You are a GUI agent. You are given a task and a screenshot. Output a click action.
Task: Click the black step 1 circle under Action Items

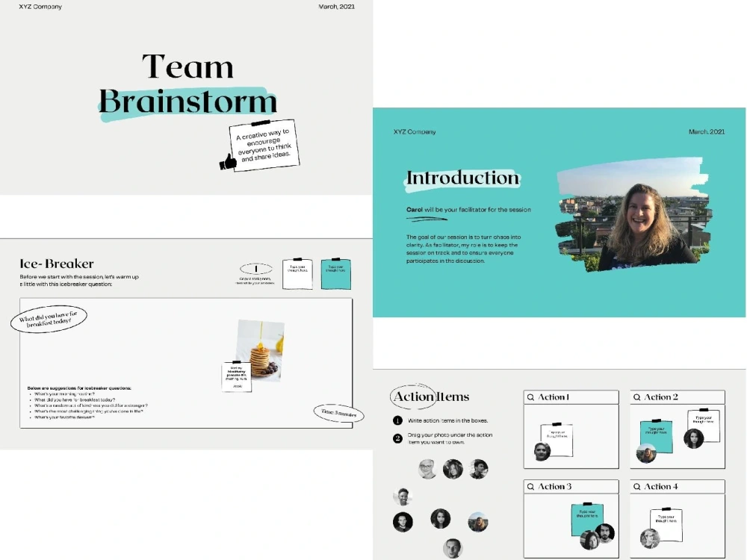(x=397, y=420)
